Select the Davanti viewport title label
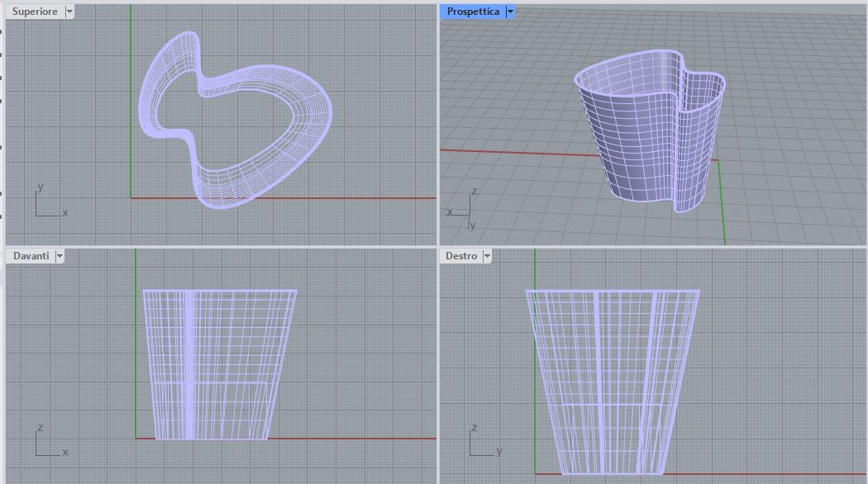Image resolution: width=868 pixels, height=484 pixels. (31, 256)
